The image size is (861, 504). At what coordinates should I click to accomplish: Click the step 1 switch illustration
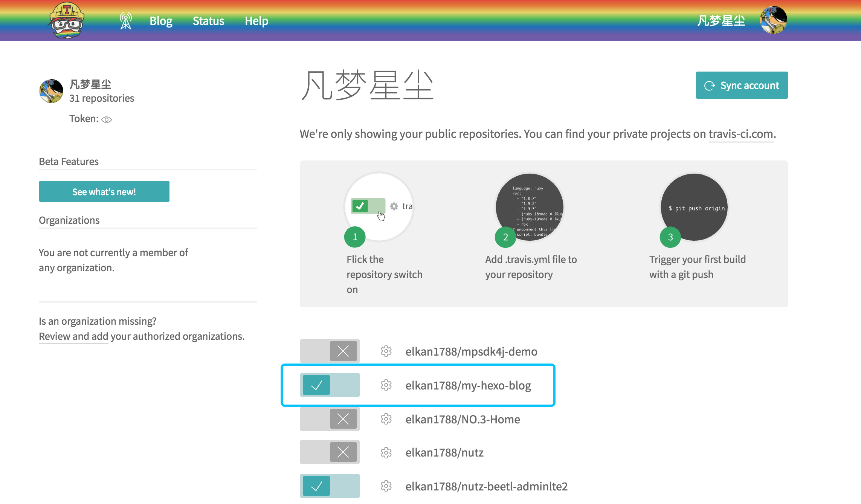pos(379,207)
